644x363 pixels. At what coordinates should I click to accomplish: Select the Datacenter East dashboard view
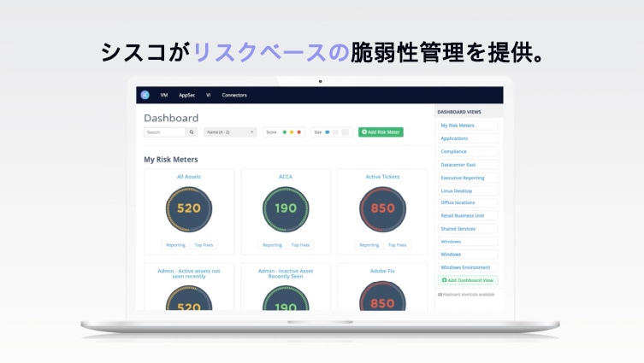point(468,165)
